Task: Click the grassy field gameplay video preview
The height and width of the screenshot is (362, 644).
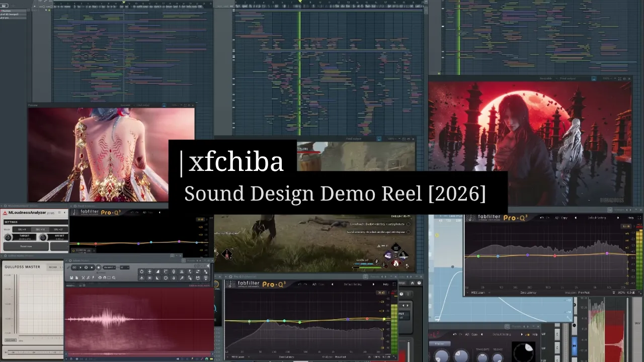Action: pos(315,244)
